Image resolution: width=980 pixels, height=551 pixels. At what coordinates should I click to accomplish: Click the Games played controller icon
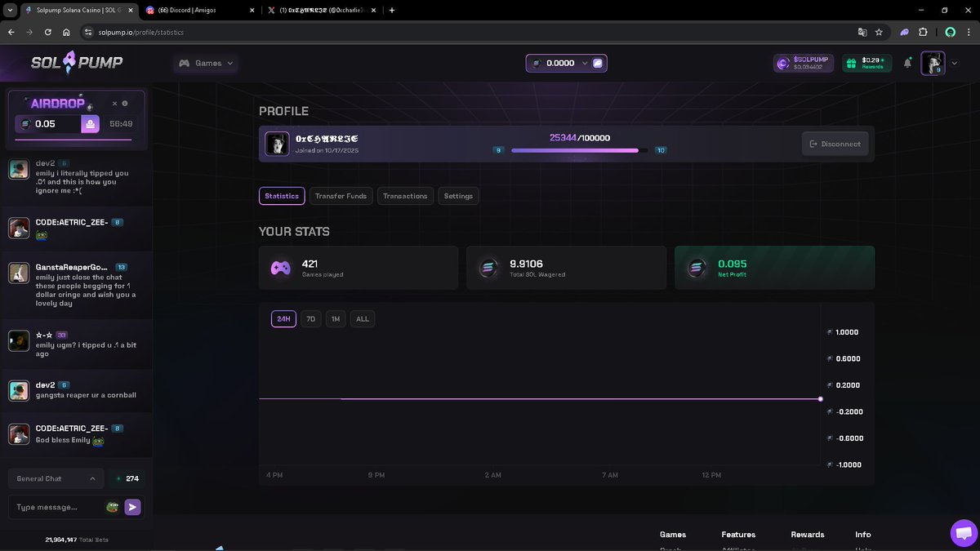coord(280,268)
